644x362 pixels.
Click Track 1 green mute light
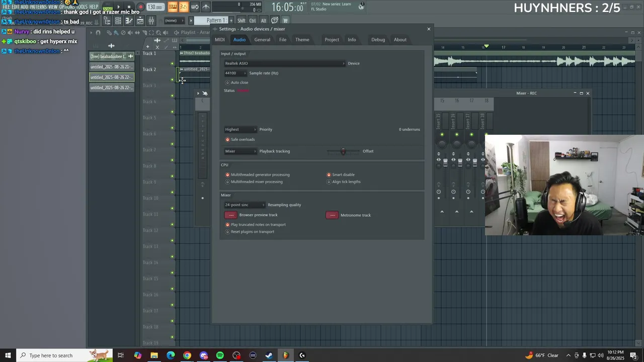tap(172, 63)
